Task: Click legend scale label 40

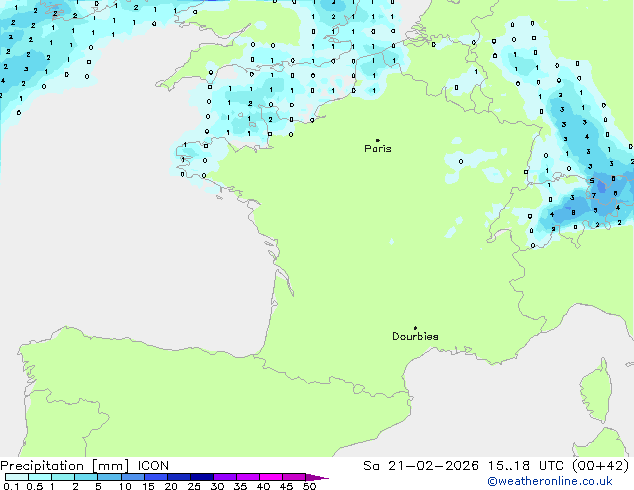Action: (263, 486)
